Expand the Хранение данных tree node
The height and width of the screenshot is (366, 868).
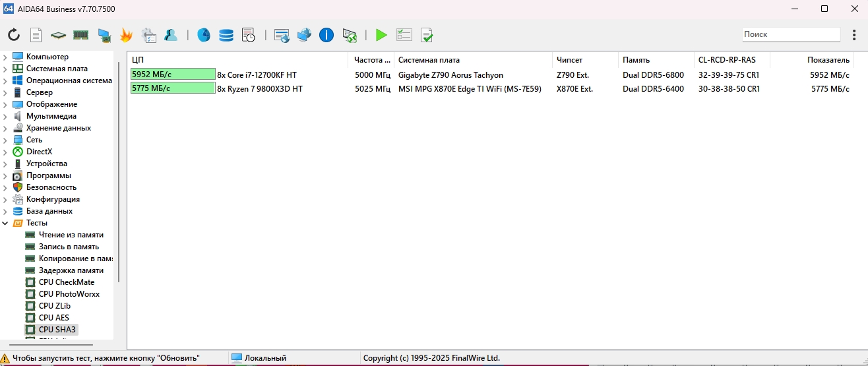point(5,128)
